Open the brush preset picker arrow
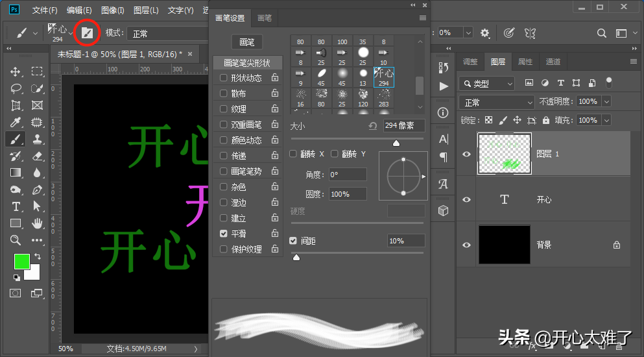644x357 pixels. pos(71,33)
